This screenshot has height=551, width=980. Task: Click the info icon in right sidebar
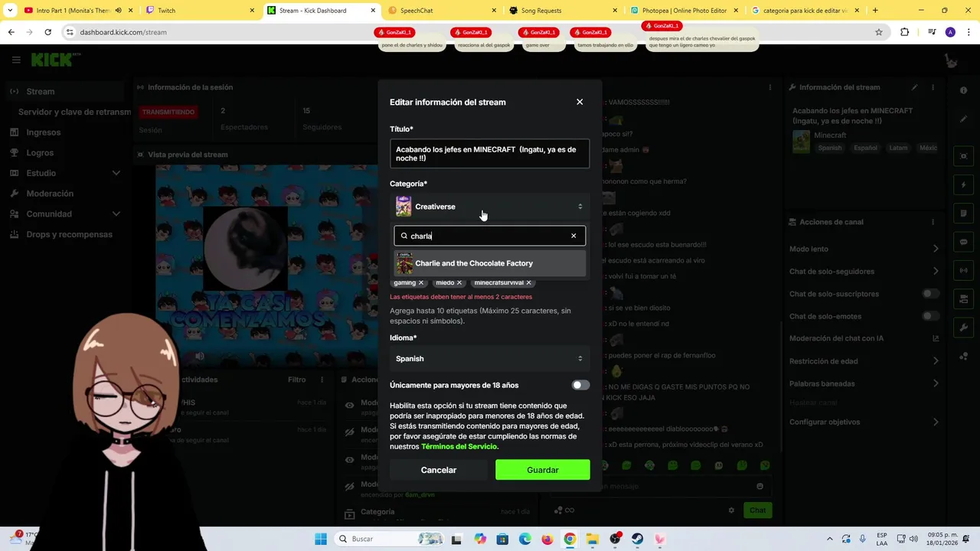click(963, 90)
